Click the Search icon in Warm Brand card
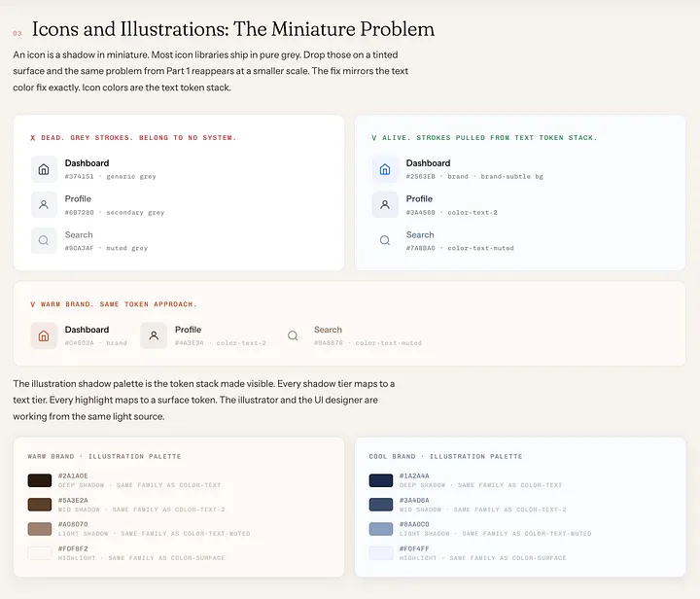The height and width of the screenshot is (599, 700). 293,335
